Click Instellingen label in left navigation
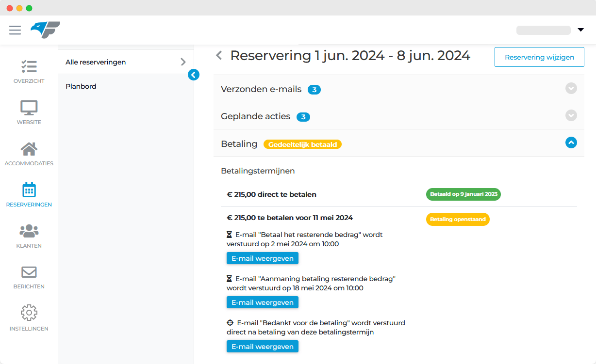The width and height of the screenshot is (596, 364). click(29, 329)
